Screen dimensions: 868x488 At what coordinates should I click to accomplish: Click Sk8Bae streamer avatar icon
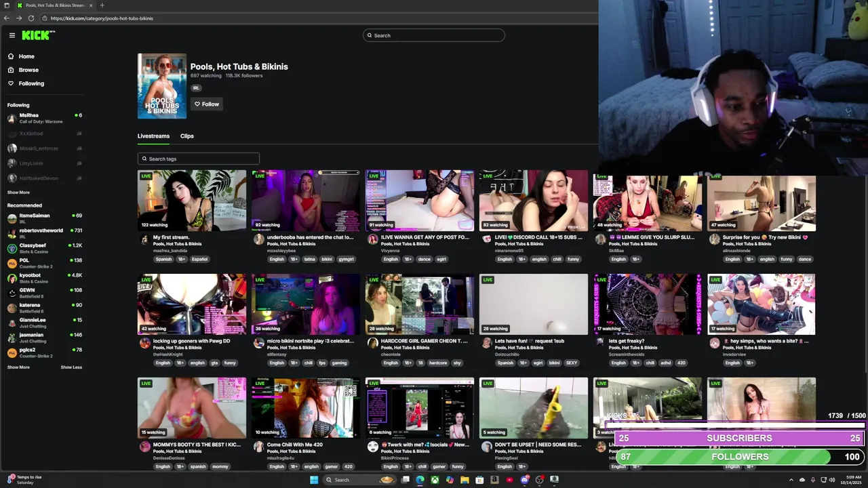click(600, 239)
